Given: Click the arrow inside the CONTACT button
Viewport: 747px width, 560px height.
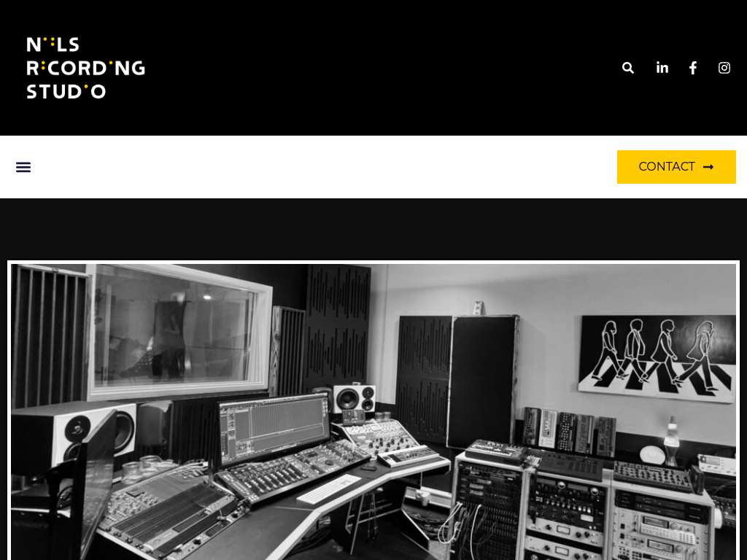Looking at the screenshot, I should coord(708,167).
